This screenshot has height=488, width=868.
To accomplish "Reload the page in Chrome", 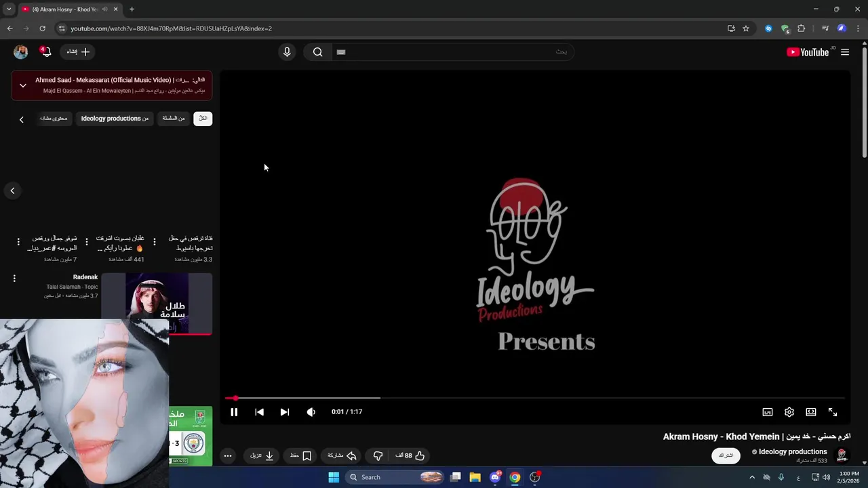I will 42,28.
